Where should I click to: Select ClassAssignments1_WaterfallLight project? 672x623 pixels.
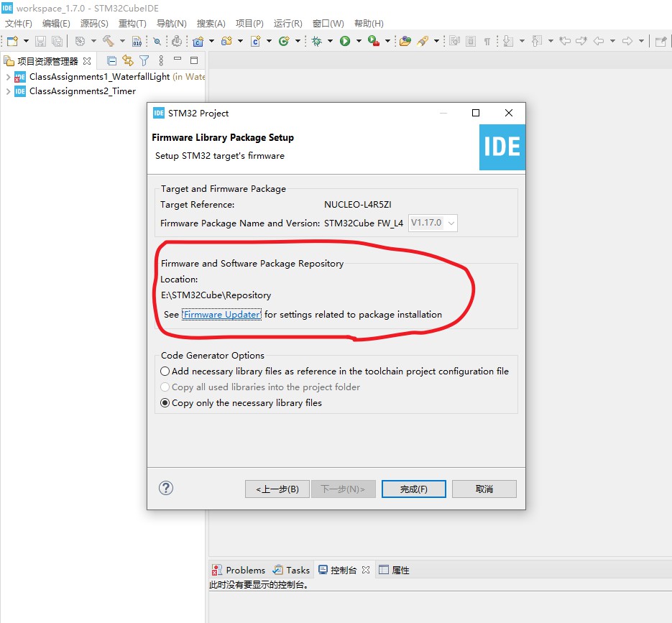pyautogui.click(x=99, y=77)
